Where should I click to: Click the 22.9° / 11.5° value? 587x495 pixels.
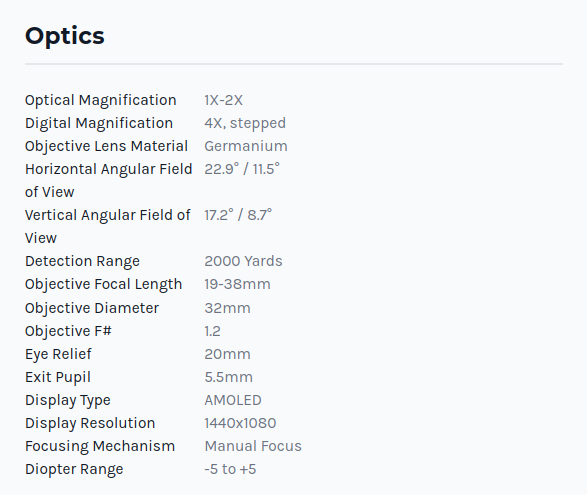point(242,169)
